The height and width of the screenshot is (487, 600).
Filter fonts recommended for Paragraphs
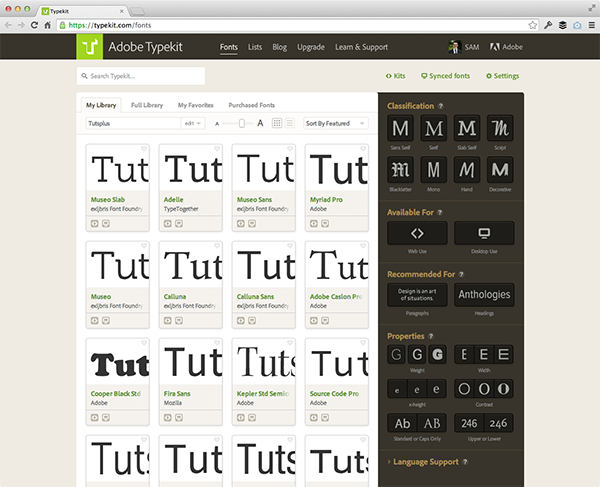417,295
